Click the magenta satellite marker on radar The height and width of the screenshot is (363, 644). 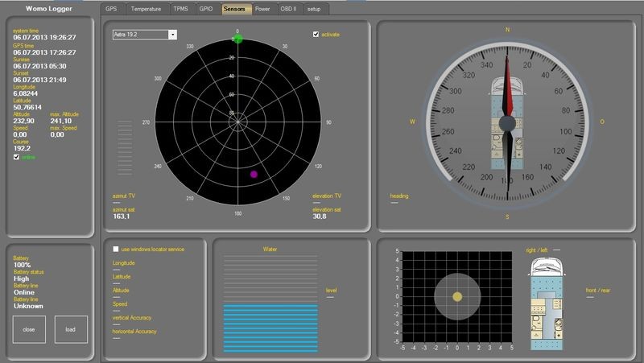(254, 174)
